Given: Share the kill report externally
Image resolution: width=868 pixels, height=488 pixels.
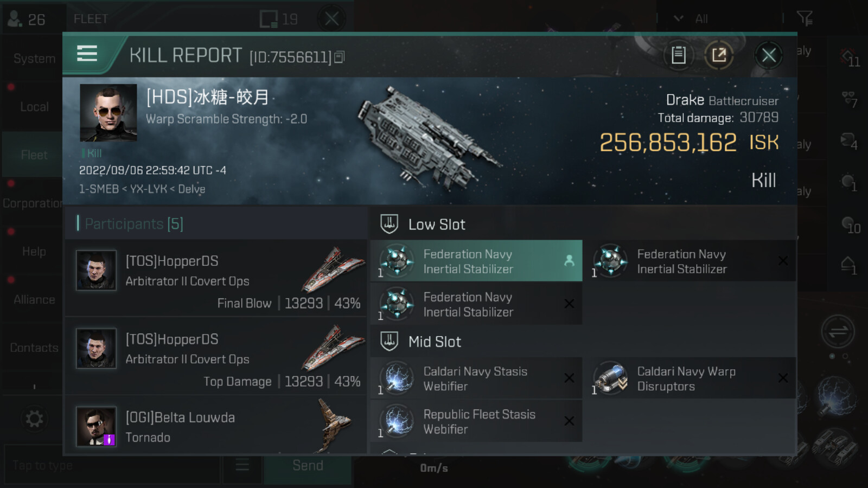Looking at the screenshot, I should tap(719, 55).
